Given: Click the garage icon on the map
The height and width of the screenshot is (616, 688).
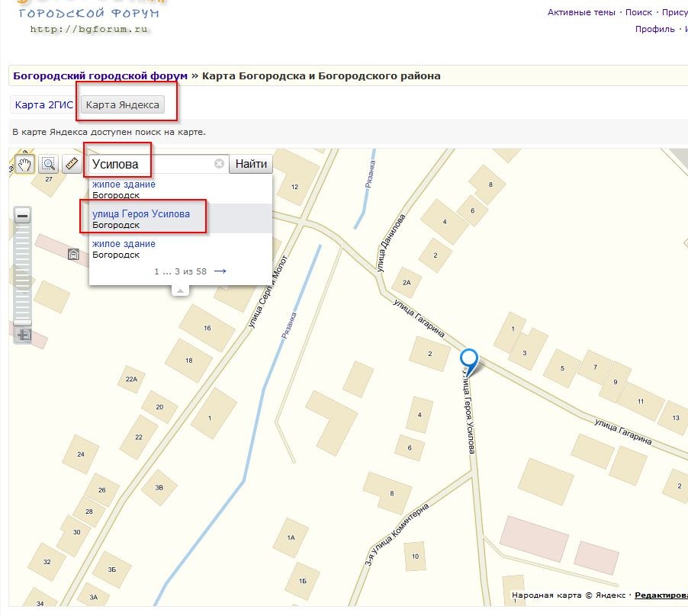Looking at the screenshot, I should click(74, 255).
